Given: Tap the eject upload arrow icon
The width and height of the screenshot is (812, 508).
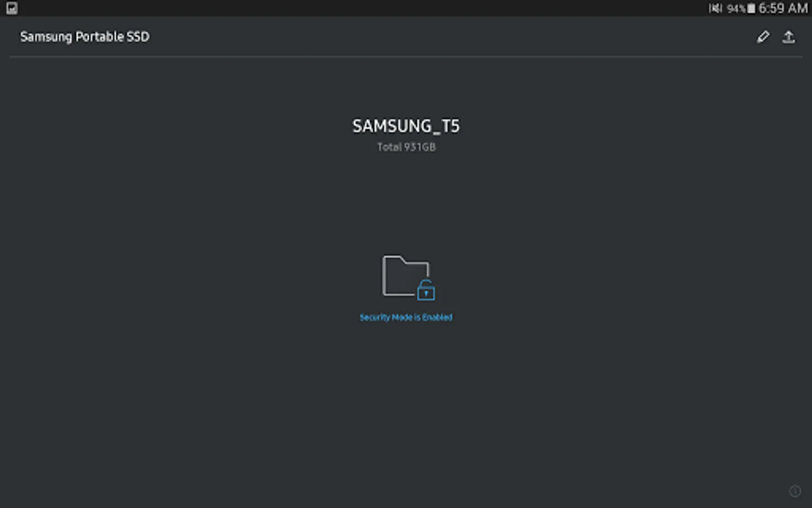Looking at the screenshot, I should 788,37.
